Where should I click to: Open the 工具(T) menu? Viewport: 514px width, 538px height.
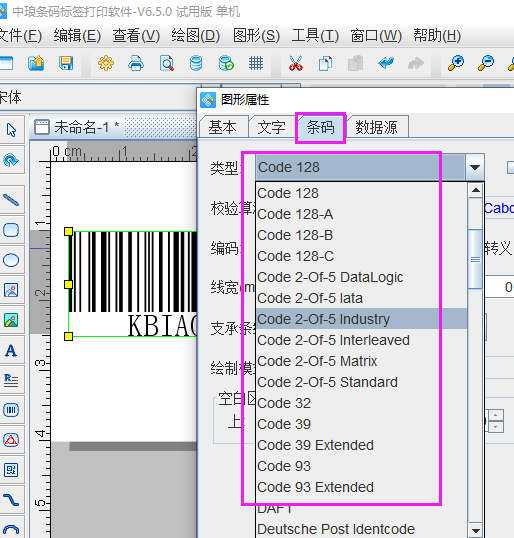[x=315, y=35]
